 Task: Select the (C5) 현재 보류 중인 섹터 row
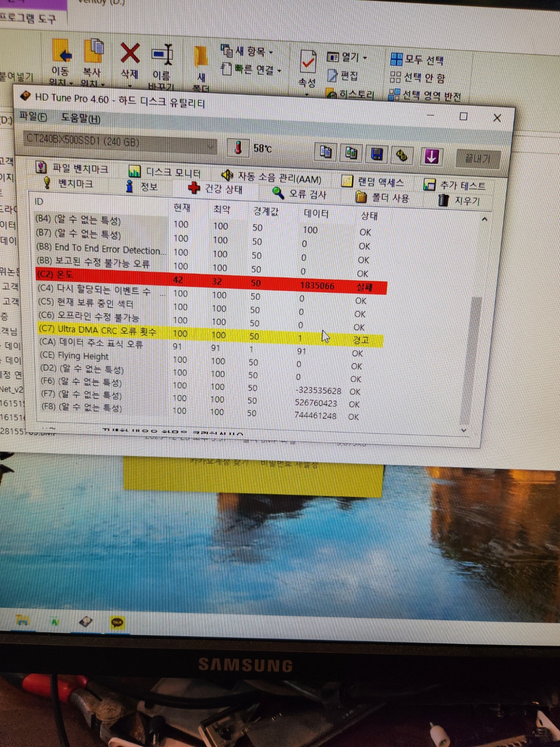(x=202, y=307)
